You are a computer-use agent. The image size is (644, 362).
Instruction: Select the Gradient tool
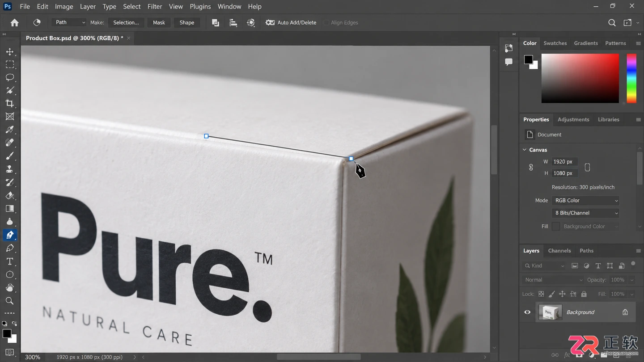10,209
